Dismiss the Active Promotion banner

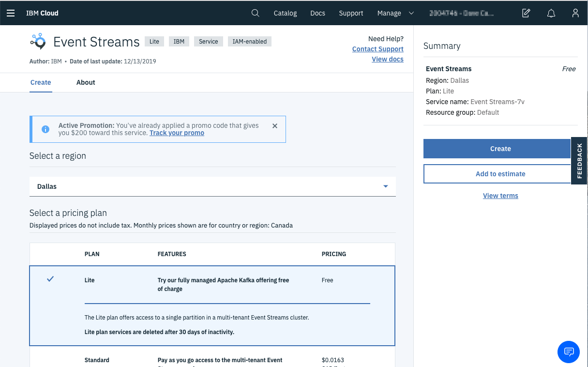point(274,125)
